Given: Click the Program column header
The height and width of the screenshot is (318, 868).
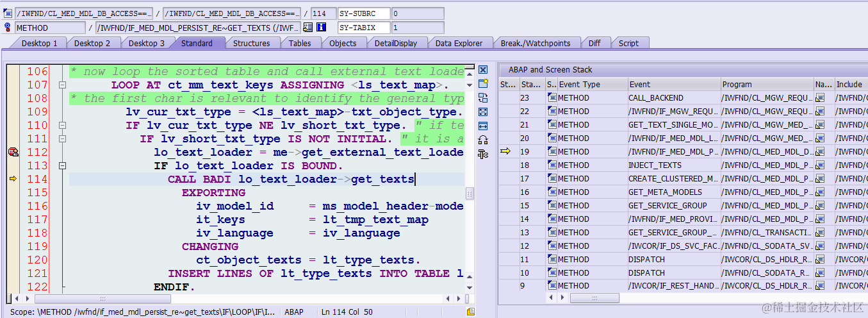Looking at the screenshot, I should 767,84.
